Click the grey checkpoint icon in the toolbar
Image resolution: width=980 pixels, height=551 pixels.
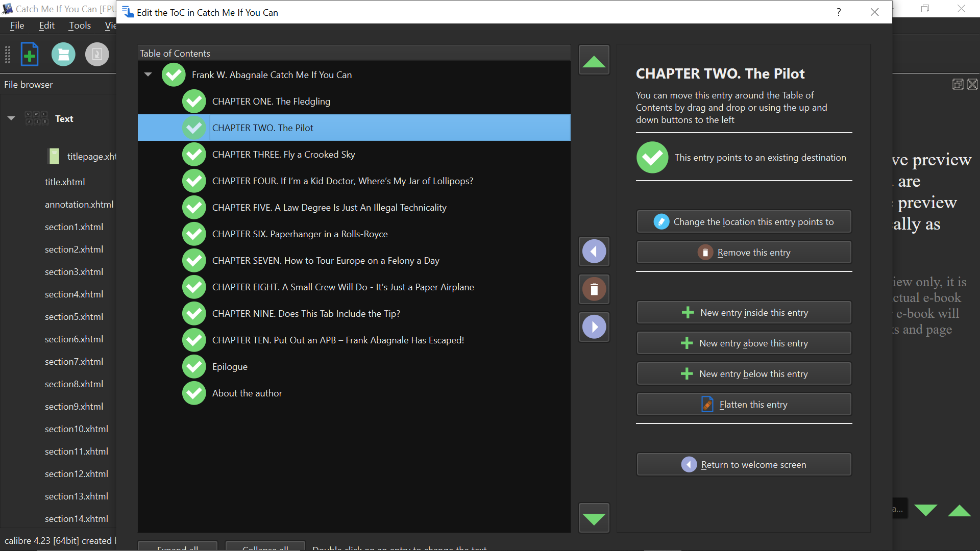[x=97, y=54]
